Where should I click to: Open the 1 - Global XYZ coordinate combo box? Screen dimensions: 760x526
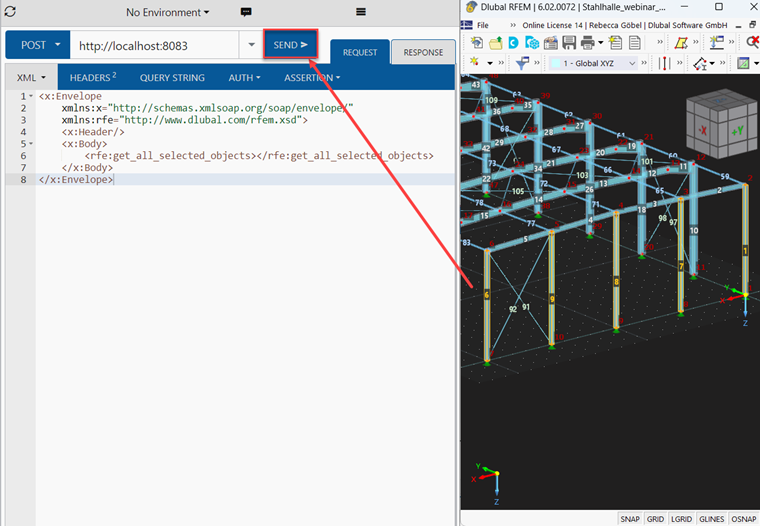(594, 63)
